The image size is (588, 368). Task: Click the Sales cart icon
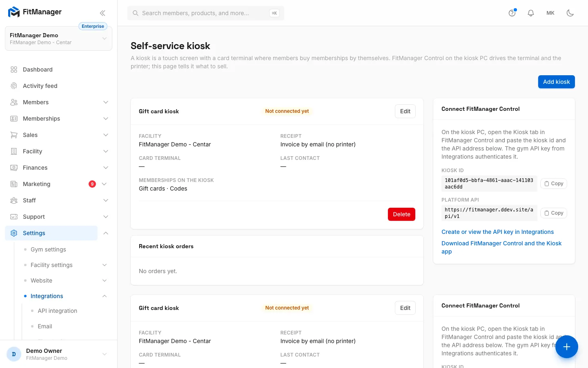pos(14,135)
